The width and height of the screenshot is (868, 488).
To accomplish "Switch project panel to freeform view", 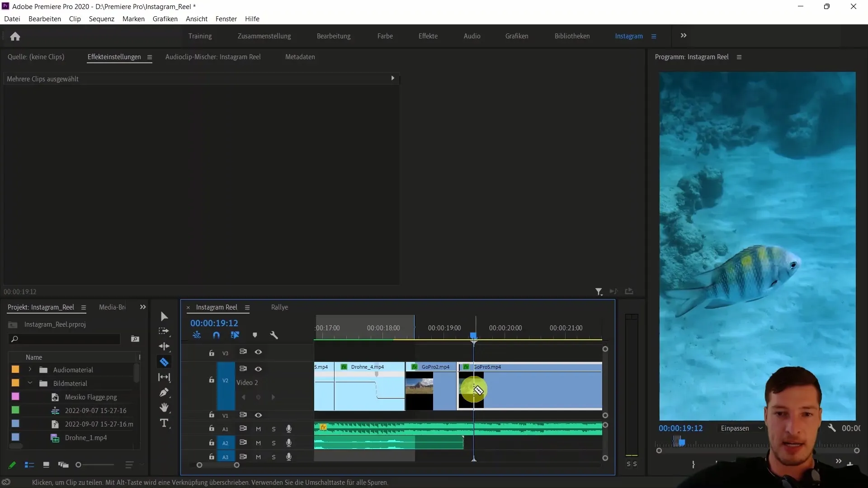I will [x=63, y=465].
